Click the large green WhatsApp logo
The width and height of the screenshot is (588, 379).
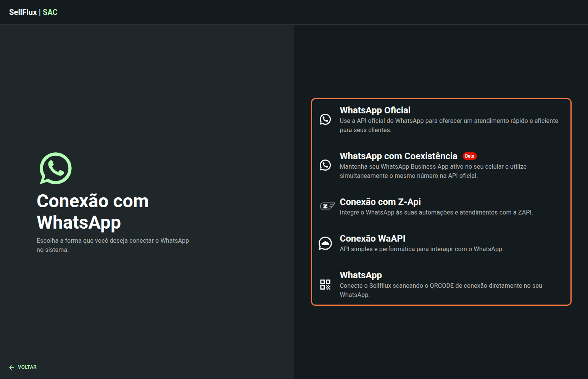coord(56,168)
